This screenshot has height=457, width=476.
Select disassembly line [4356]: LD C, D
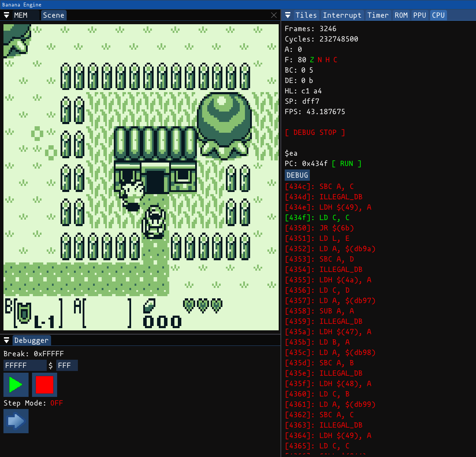pyautogui.click(x=317, y=290)
